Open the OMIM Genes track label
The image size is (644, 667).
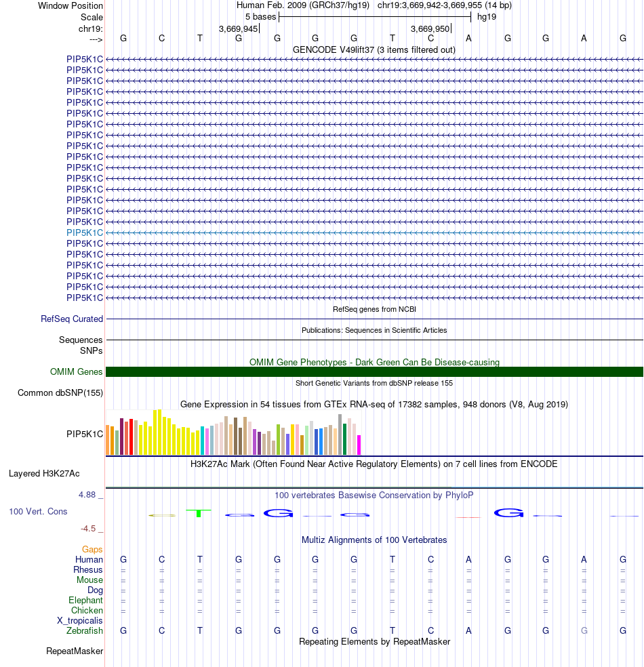pyautogui.click(x=76, y=371)
